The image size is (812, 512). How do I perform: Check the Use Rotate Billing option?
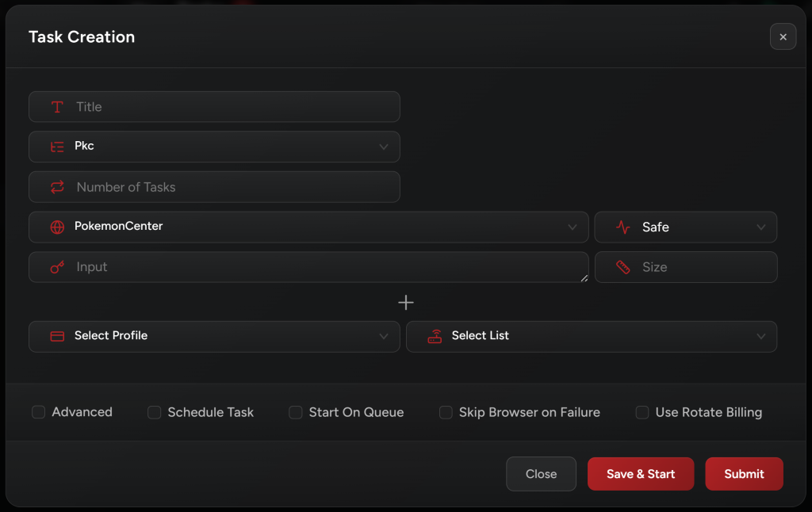click(x=642, y=412)
